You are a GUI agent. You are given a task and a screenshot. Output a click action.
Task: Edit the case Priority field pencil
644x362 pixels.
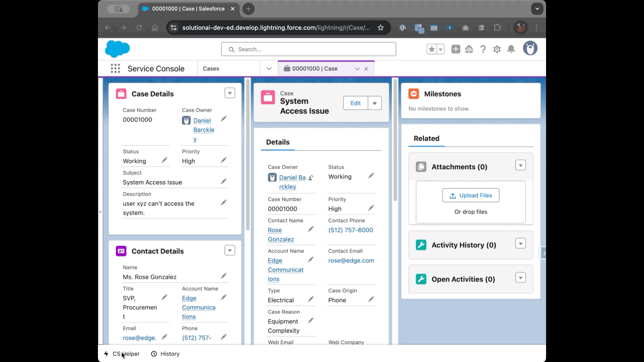(224, 160)
